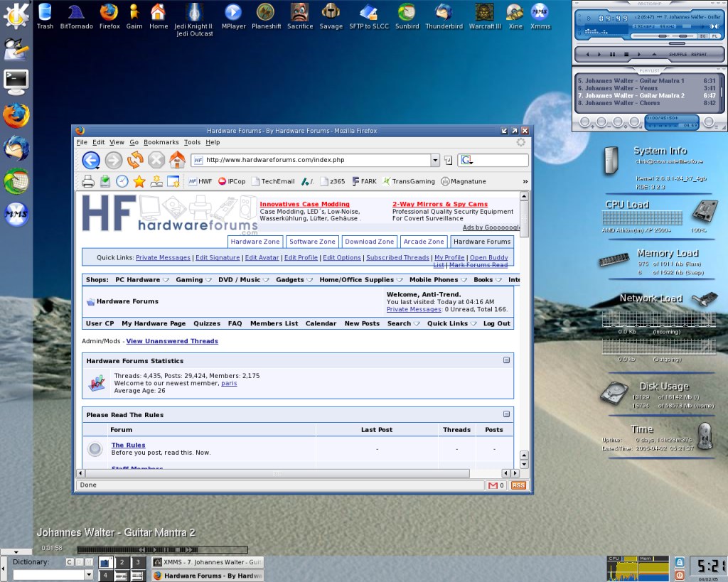
Task: Click the Print icon in the Firefox toolbar
Action: pos(87,181)
